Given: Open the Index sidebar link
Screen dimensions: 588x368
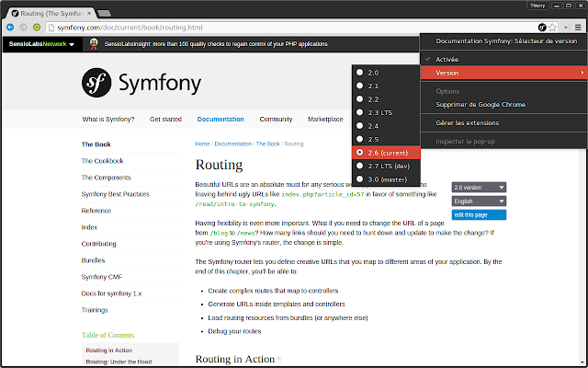Looking at the screenshot, I should (89, 227).
